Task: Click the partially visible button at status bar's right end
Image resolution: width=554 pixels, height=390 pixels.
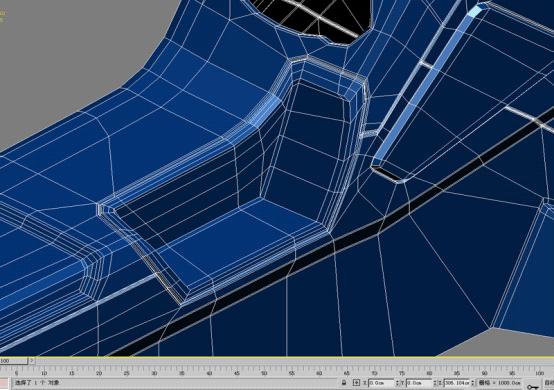Action: [x=549, y=383]
